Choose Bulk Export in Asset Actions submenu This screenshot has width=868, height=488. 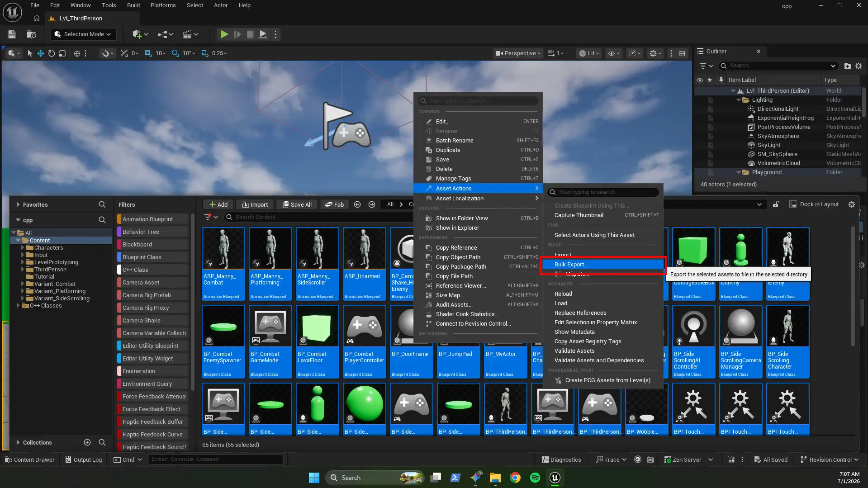[x=603, y=265]
